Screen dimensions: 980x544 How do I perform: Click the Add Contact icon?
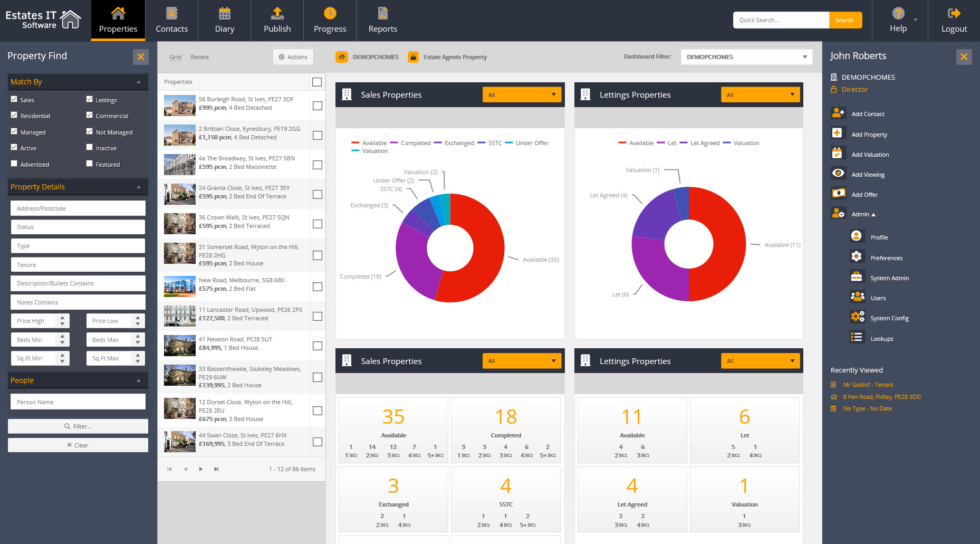[x=838, y=113]
